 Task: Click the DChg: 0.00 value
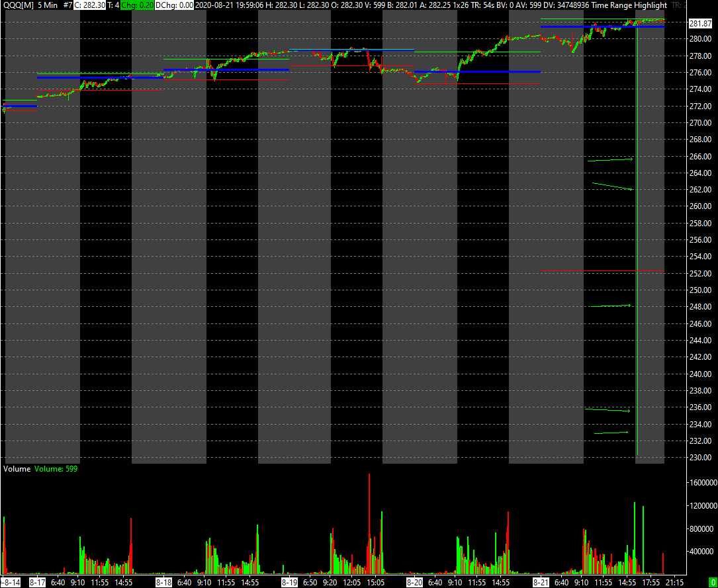pyautogui.click(x=175, y=5)
